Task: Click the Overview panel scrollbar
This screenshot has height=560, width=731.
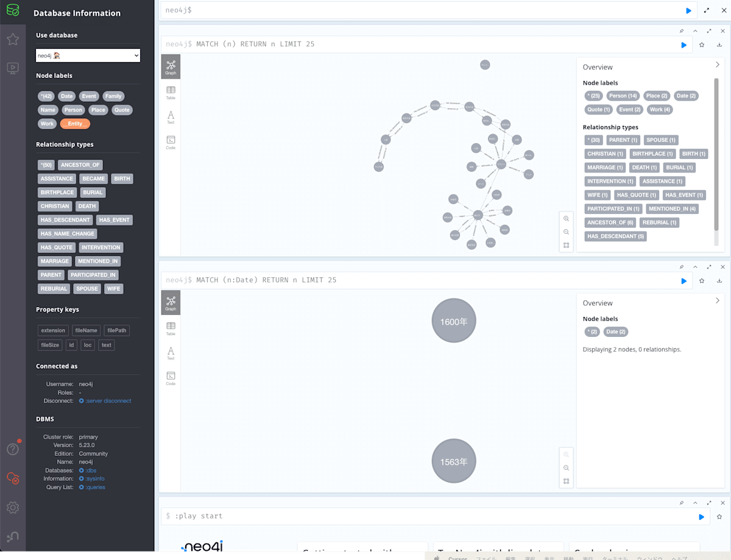Action: click(x=716, y=154)
